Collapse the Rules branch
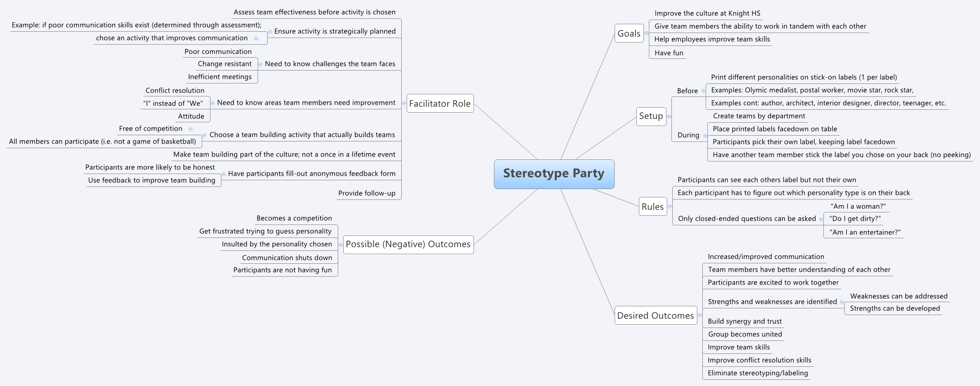Viewport: 980px width, 386px height. point(670,207)
